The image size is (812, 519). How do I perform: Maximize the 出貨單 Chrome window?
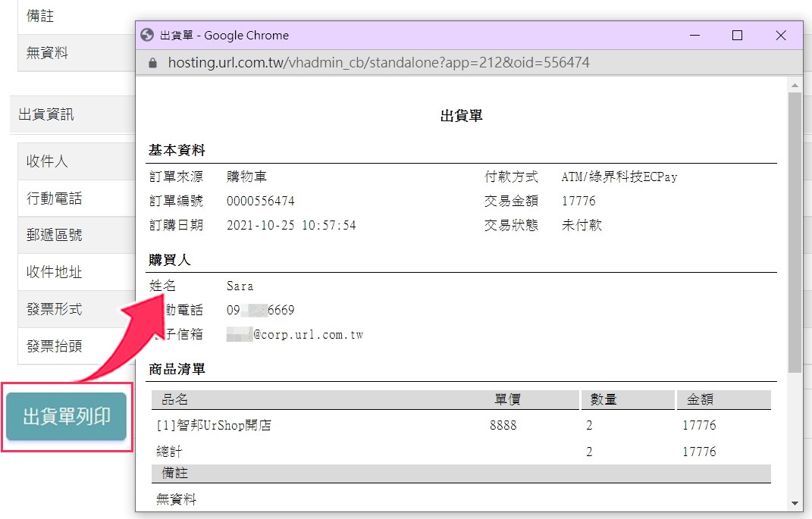pos(738,35)
